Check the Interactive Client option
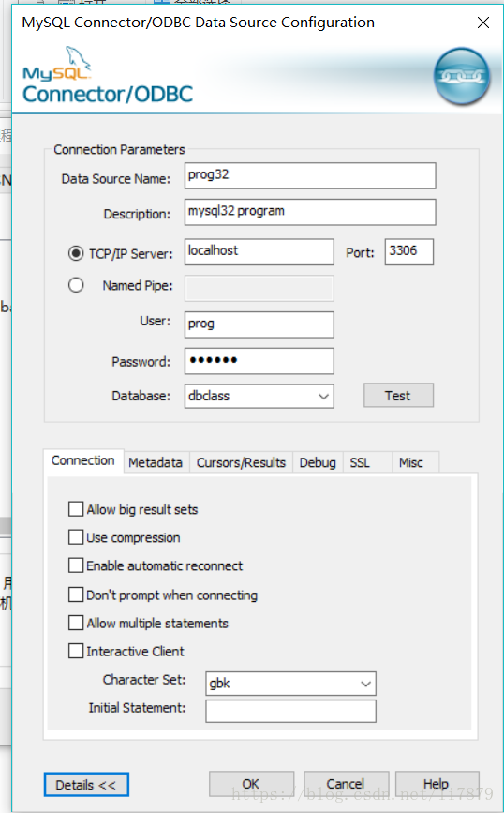The image size is (504, 813). (76, 651)
